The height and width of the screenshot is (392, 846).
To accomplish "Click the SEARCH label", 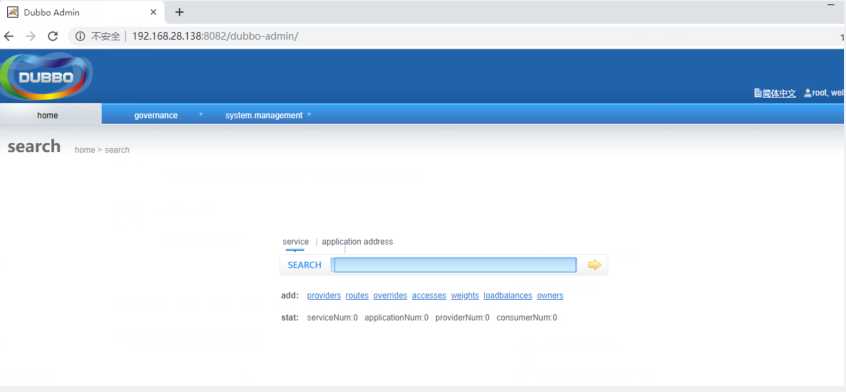I will point(304,265).
